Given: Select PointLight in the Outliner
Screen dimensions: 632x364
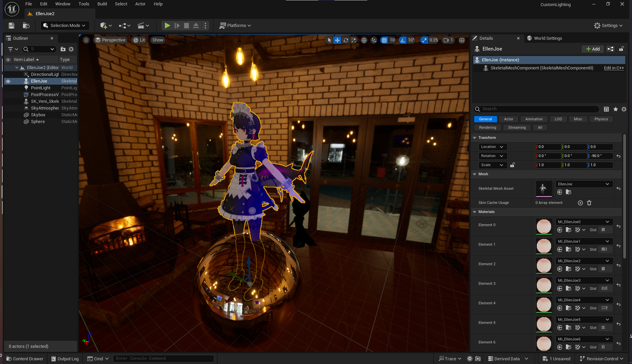Looking at the screenshot, I should click(x=40, y=88).
